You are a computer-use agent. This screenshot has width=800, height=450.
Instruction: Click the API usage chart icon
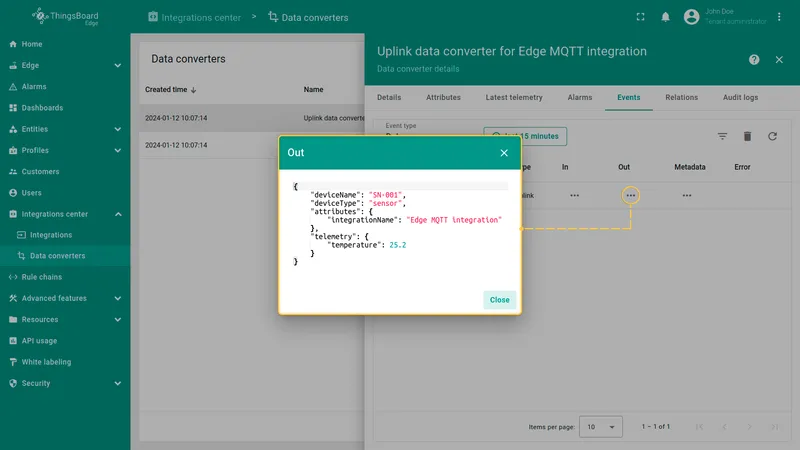pos(13,341)
